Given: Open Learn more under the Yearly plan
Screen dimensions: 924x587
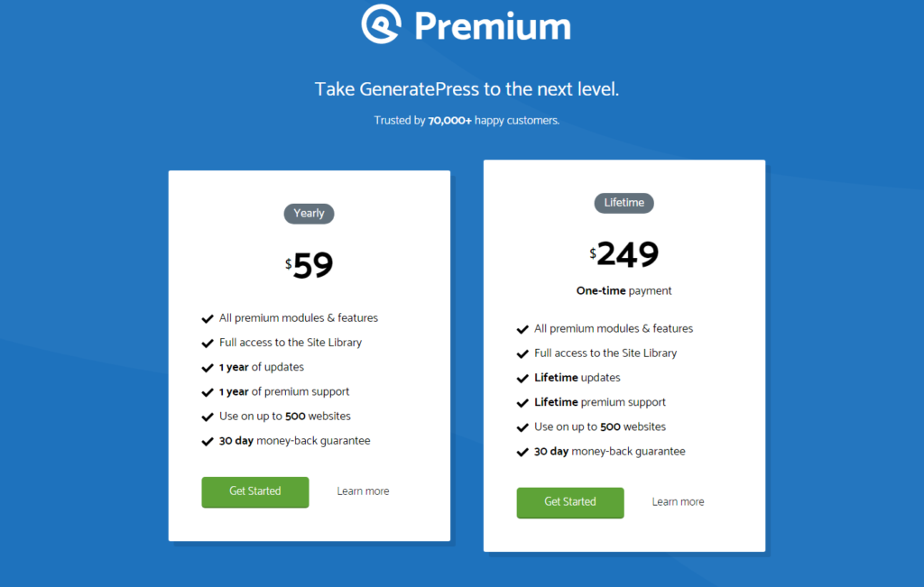Looking at the screenshot, I should pos(363,491).
